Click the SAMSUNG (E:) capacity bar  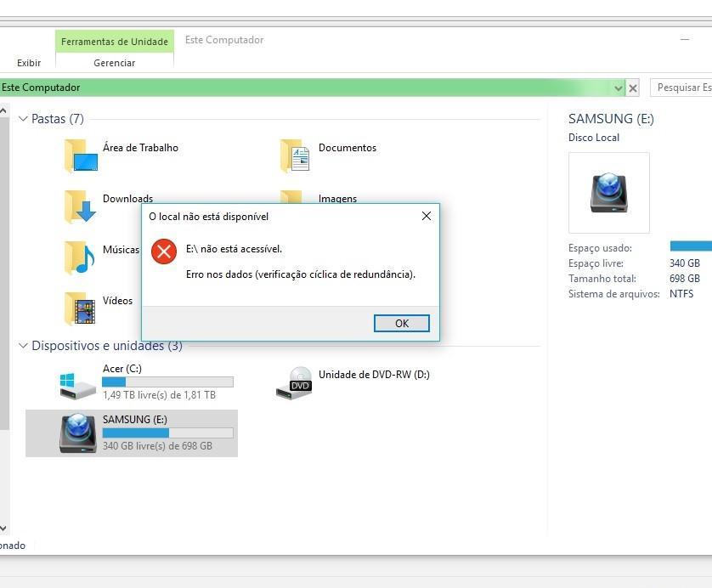(167, 433)
